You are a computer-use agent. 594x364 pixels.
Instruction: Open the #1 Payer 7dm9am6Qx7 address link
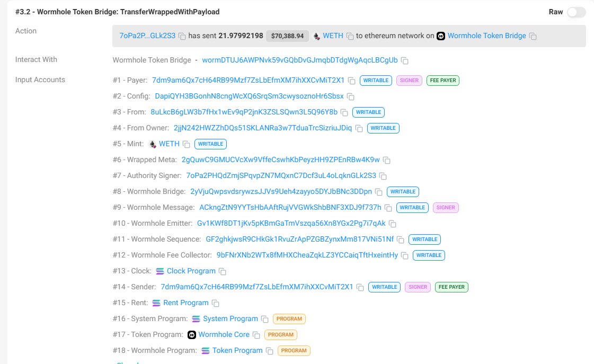[248, 80]
